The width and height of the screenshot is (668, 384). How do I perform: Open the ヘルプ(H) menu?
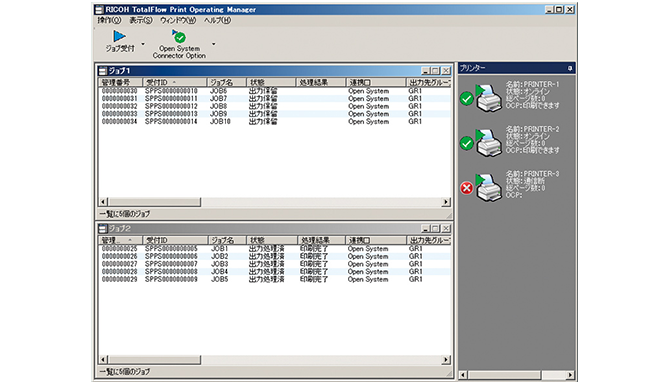point(217,20)
